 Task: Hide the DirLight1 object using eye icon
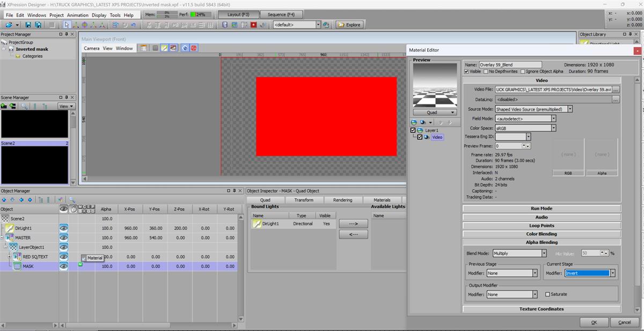(63, 228)
